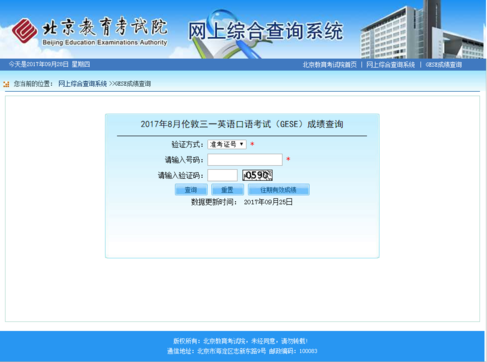Click the GESE成绩查询 breadcrumb item
Image resolution: width=487 pixels, height=362 pixels.
133,84
